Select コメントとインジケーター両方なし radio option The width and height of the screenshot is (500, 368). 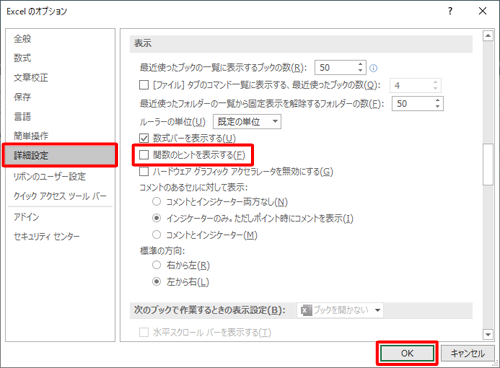pyautogui.click(x=156, y=201)
